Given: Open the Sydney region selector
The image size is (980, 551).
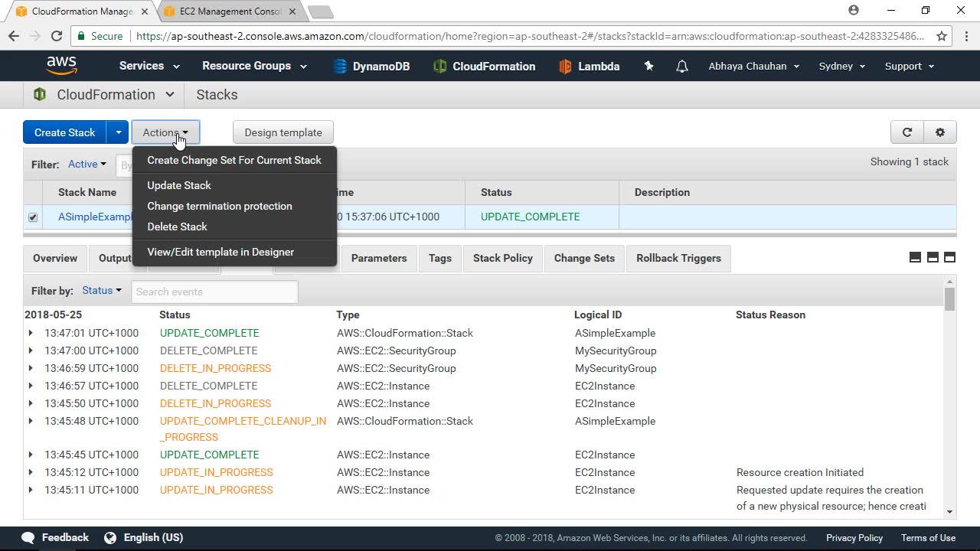Looking at the screenshot, I should tap(842, 66).
